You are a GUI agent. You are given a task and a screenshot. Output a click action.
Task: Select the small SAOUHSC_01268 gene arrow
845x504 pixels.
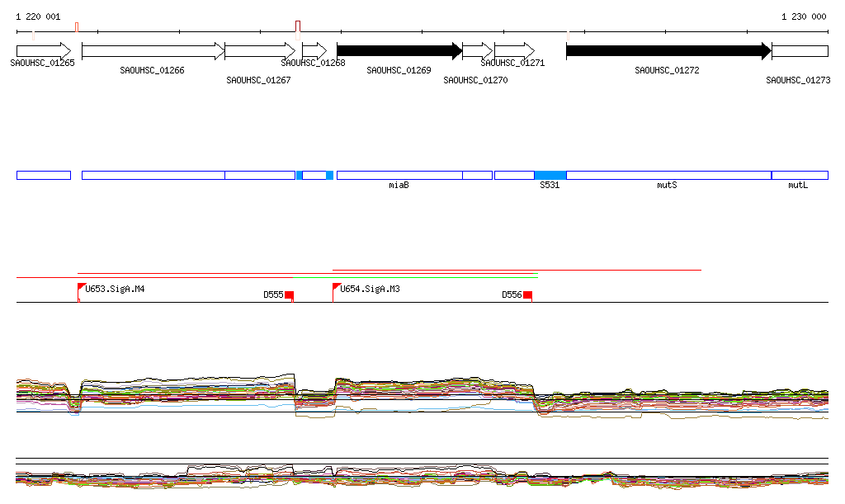pyautogui.click(x=314, y=51)
